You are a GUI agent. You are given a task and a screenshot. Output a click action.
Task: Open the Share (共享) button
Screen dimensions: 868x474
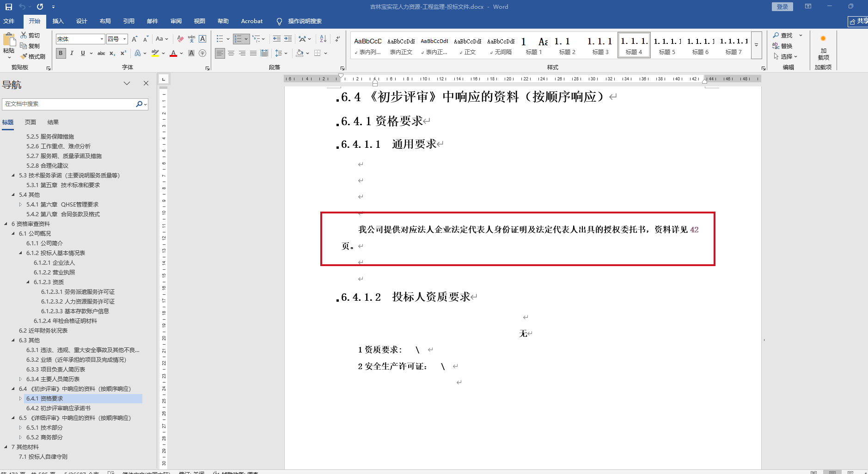858,21
